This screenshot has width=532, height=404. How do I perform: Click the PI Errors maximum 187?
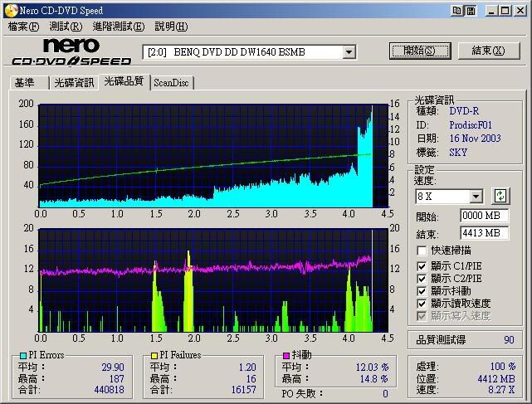[117, 379]
